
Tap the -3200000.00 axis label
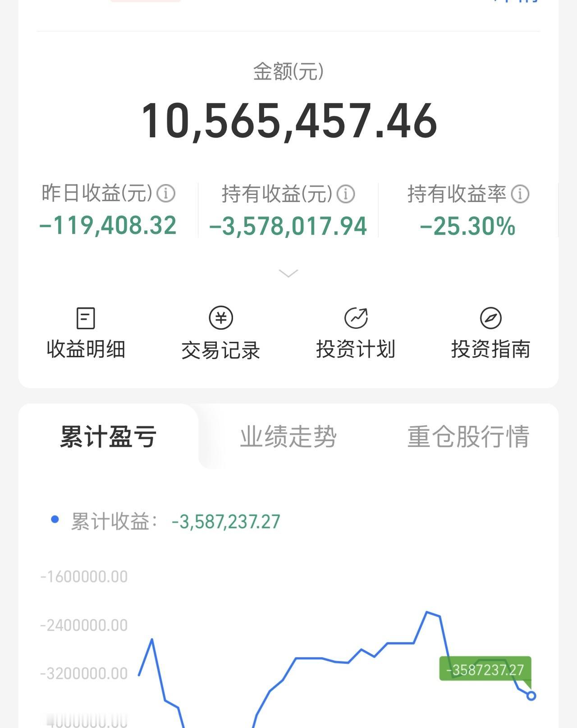click(x=84, y=674)
